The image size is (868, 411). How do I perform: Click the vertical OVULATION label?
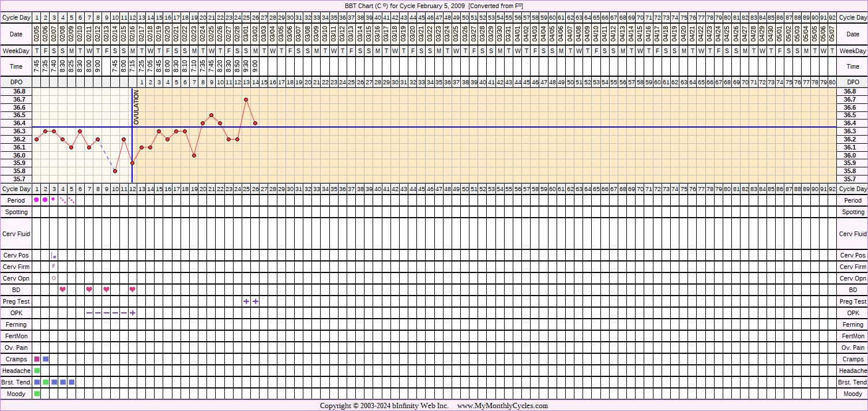(137, 107)
